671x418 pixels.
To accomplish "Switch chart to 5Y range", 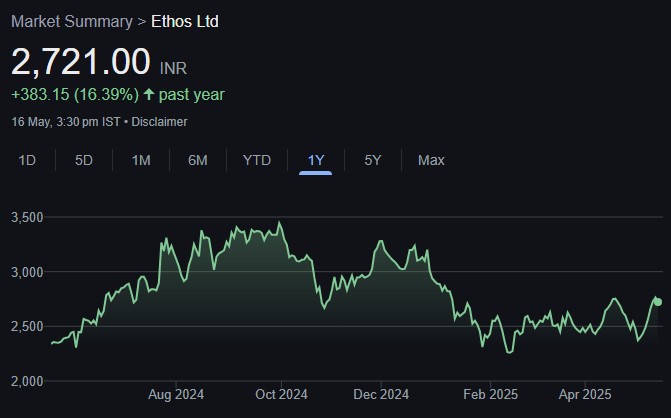I will tap(373, 160).
